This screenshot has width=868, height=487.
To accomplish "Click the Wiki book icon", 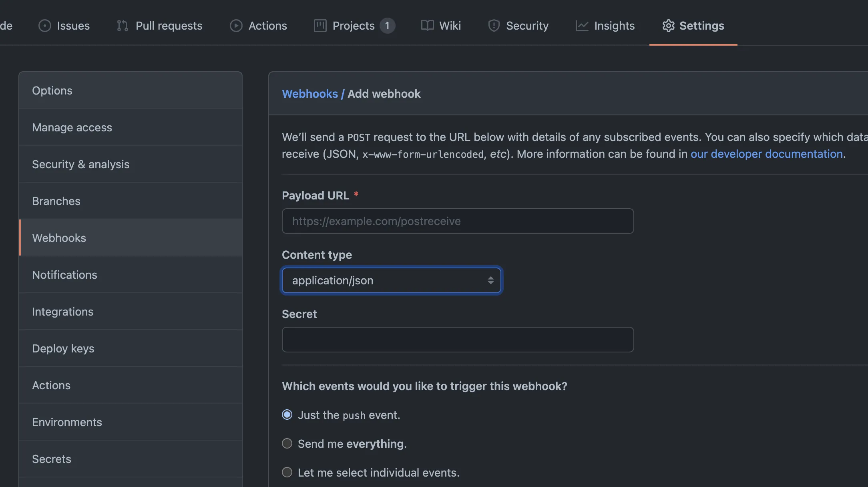I will coord(427,26).
